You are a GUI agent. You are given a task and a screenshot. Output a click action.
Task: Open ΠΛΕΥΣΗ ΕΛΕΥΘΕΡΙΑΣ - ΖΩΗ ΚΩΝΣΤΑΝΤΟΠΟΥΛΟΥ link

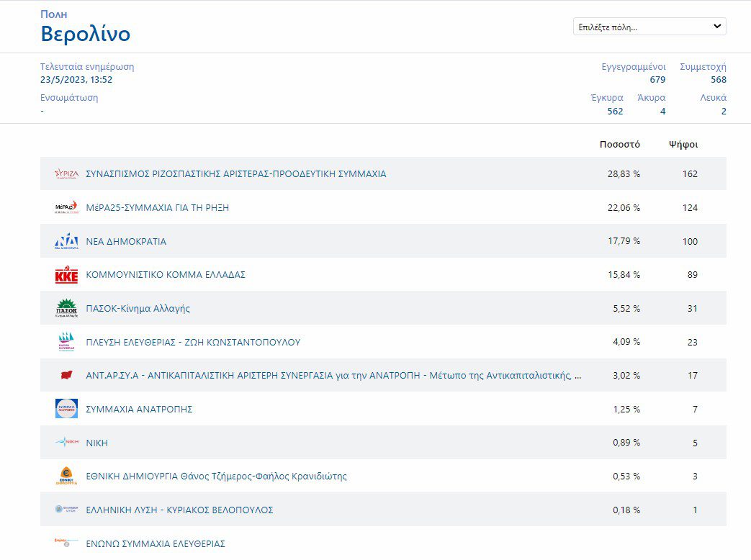click(193, 342)
